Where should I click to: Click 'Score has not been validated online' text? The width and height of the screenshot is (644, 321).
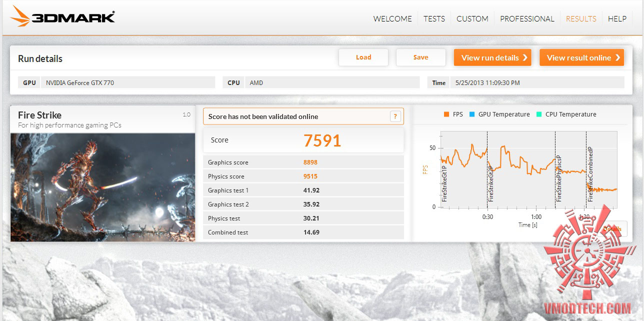(x=263, y=116)
